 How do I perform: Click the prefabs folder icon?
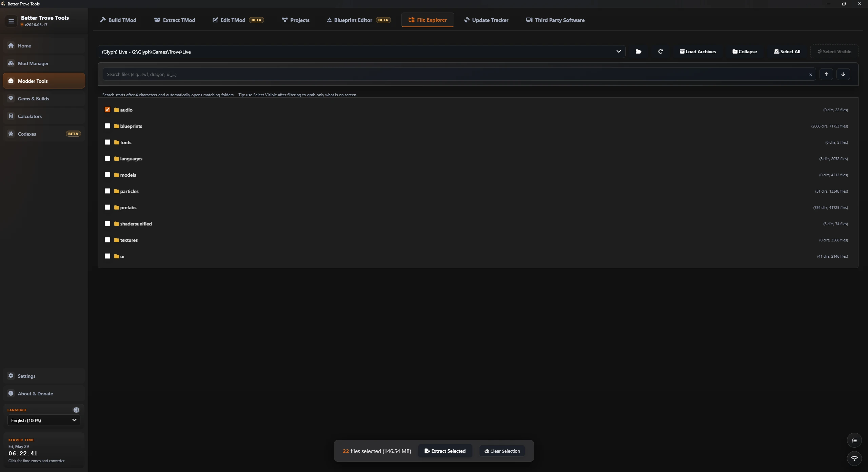117,208
